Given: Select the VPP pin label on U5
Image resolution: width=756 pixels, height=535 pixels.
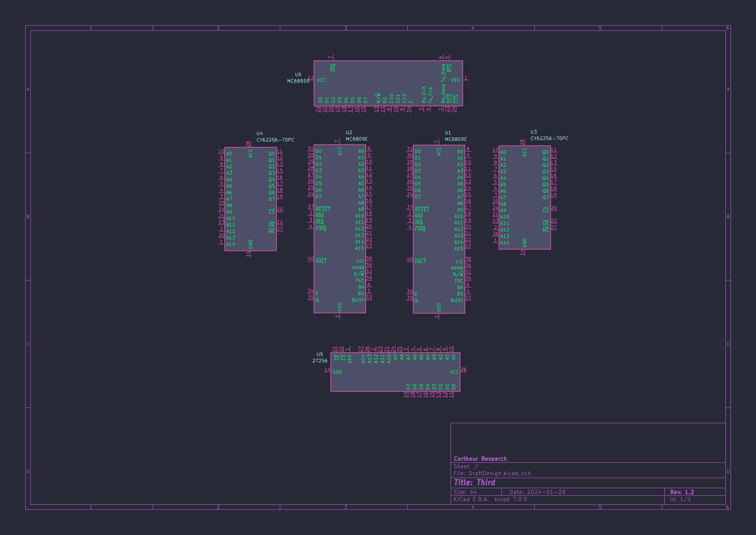Looking at the screenshot, I should tap(350, 359).
